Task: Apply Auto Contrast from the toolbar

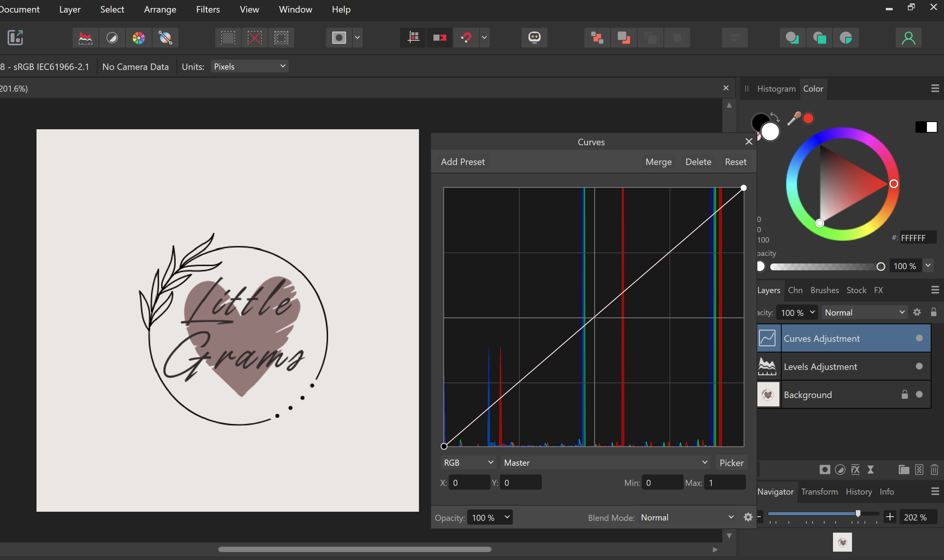Action: pyautogui.click(x=112, y=38)
